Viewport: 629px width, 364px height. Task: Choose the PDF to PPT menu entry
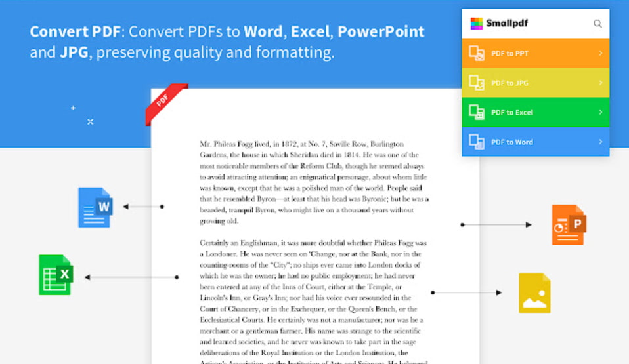536,53
